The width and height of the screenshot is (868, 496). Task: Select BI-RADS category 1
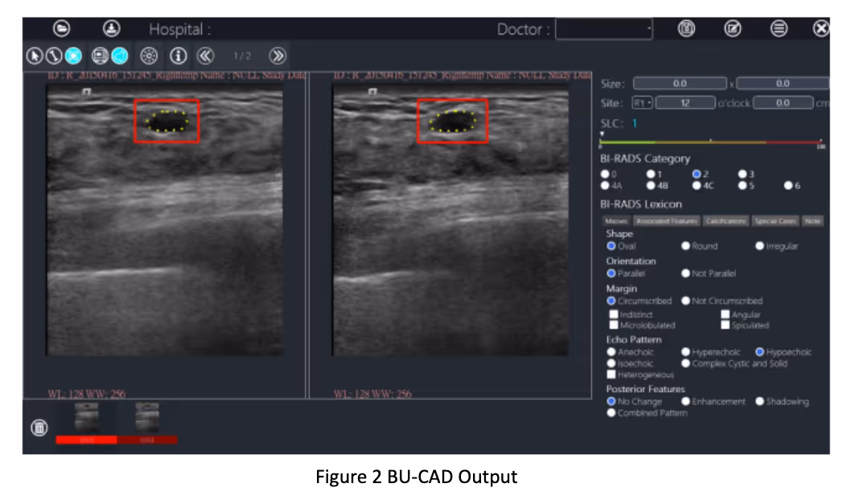click(x=651, y=174)
